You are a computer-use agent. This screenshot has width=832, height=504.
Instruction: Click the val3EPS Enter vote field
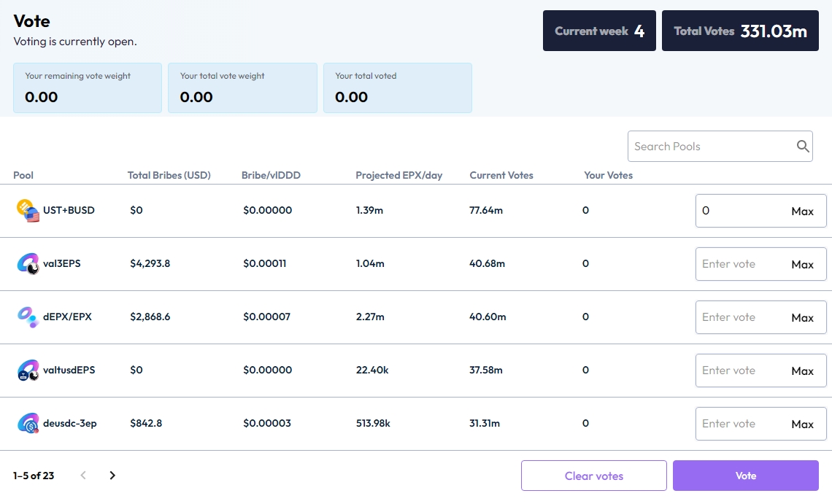[x=739, y=264]
